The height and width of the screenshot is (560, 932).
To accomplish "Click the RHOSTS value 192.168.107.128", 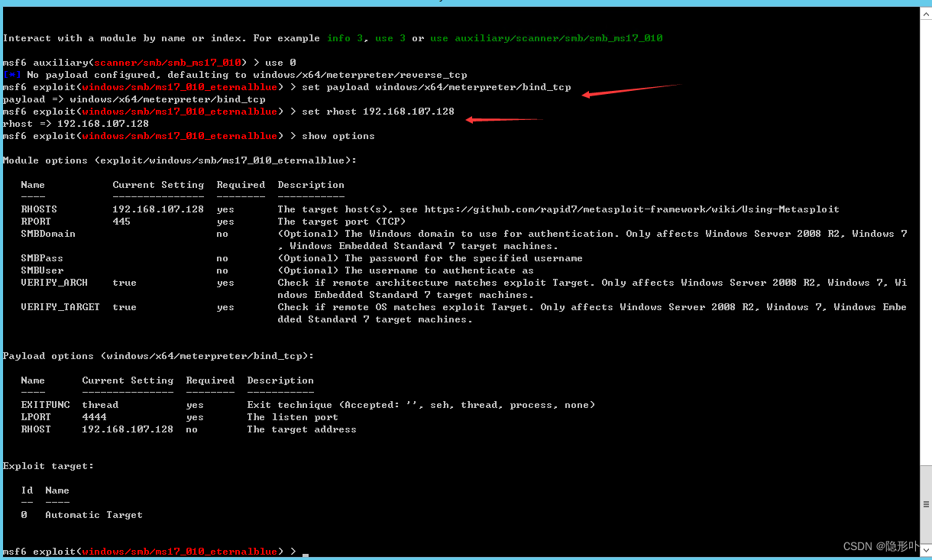I will point(158,209).
